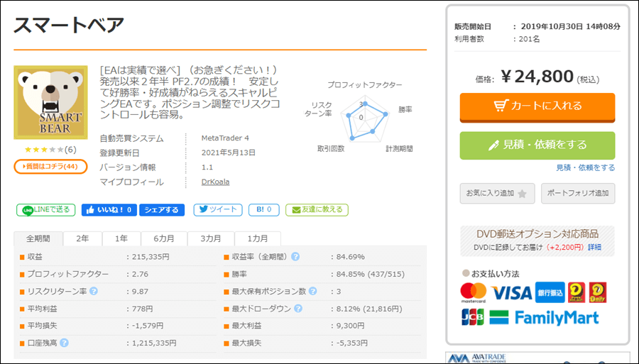Click 友達に教える mail button
The width and height of the screenshot is (639, 364).
pos(317,210)
